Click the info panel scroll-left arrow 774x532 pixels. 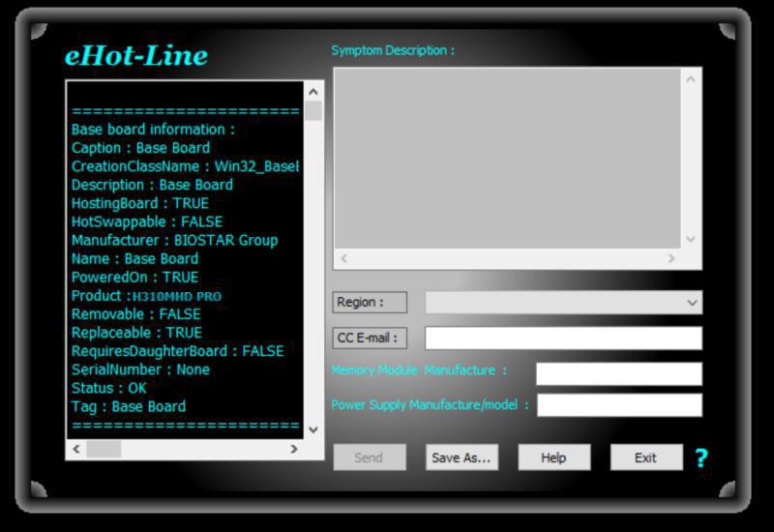(x=76, y=449)
